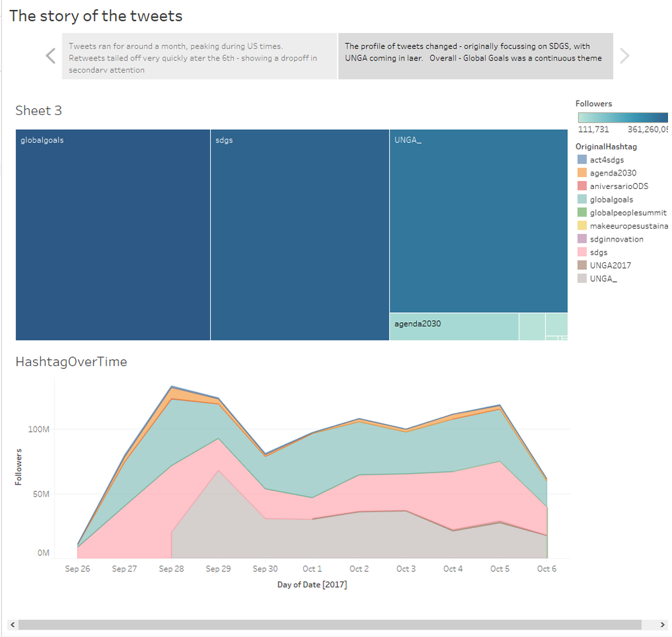This screenshot has width=672, height=637.
Task: Select UNGA2017 legend entry
Action: click(610, 265)
